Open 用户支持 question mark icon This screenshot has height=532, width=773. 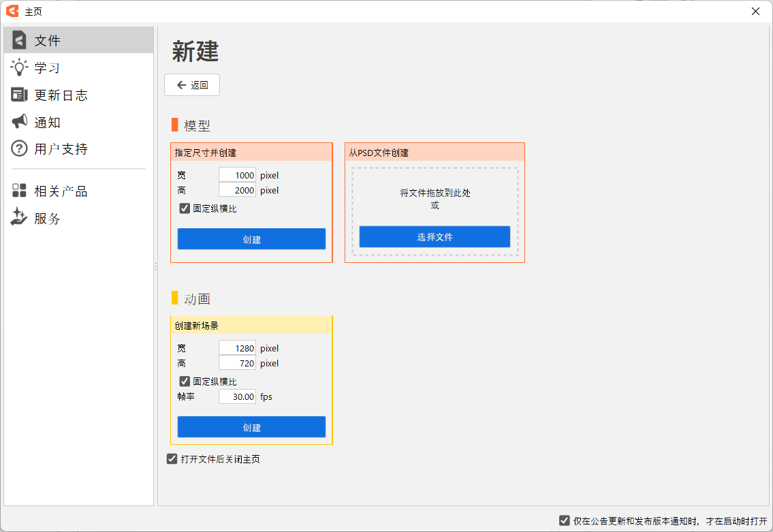pos(19,148)
